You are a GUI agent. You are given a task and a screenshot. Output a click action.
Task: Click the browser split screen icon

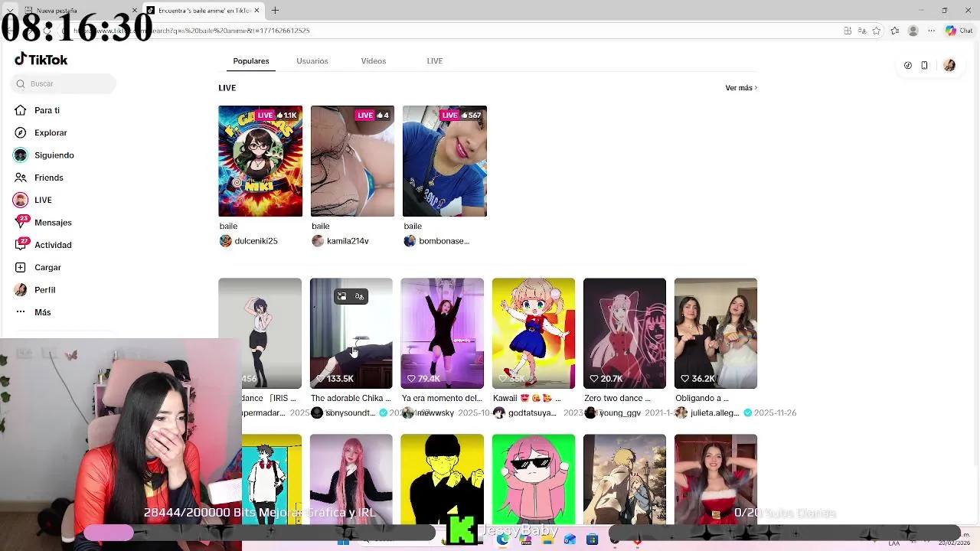pos(848,31)
